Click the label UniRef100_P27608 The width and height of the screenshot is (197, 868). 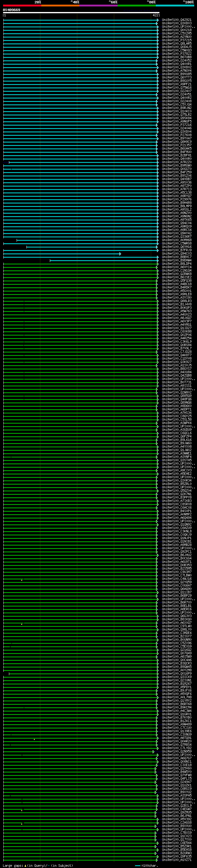pos(177,135)
